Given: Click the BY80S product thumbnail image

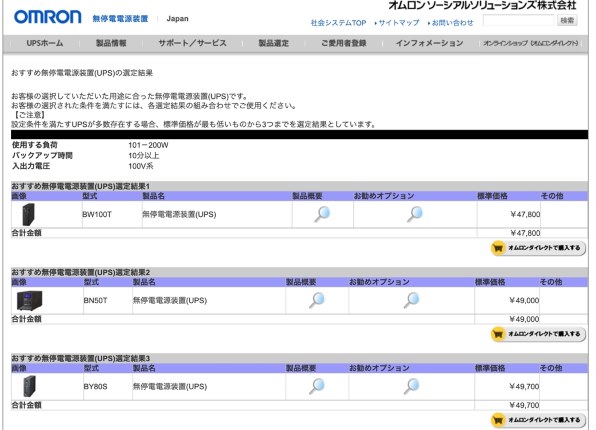Looking at the screenshot, I should pos(29,386).
